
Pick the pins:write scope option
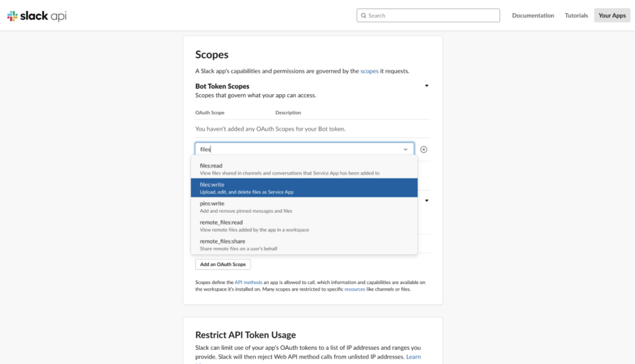click(304, 206)
